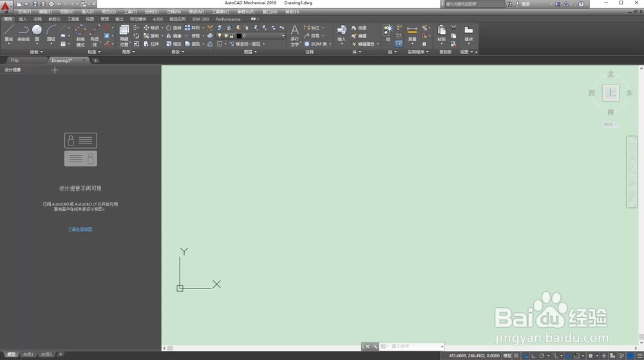
Task: Toggle the layer lightbulb on/off icon
Action: [220, 35]
